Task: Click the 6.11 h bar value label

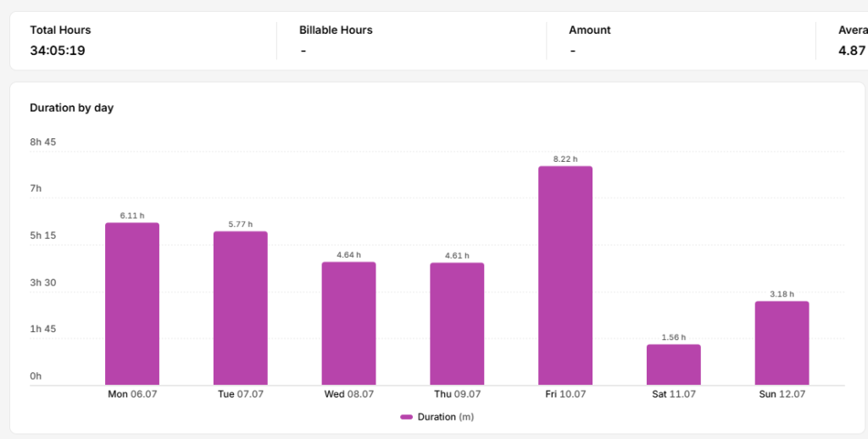Action: 132,215
